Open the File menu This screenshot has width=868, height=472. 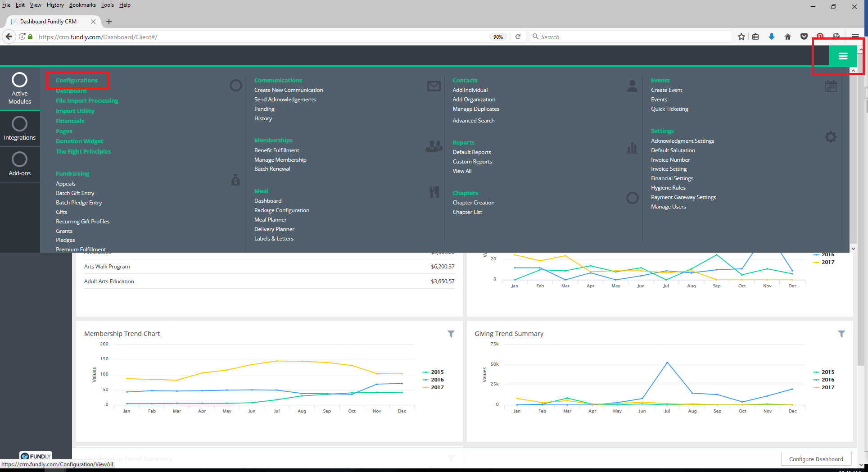pyautogui.click(x=6, y=5)
